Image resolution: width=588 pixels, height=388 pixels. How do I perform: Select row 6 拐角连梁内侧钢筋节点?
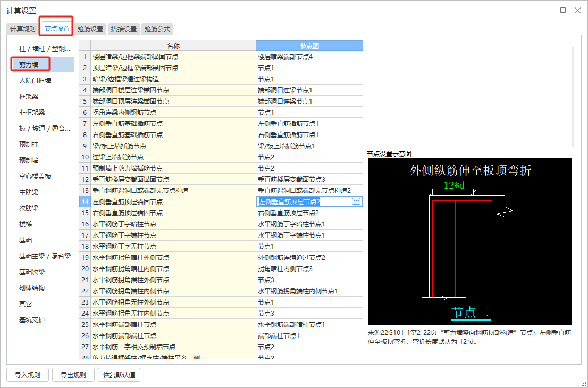[x=173, y=113]
